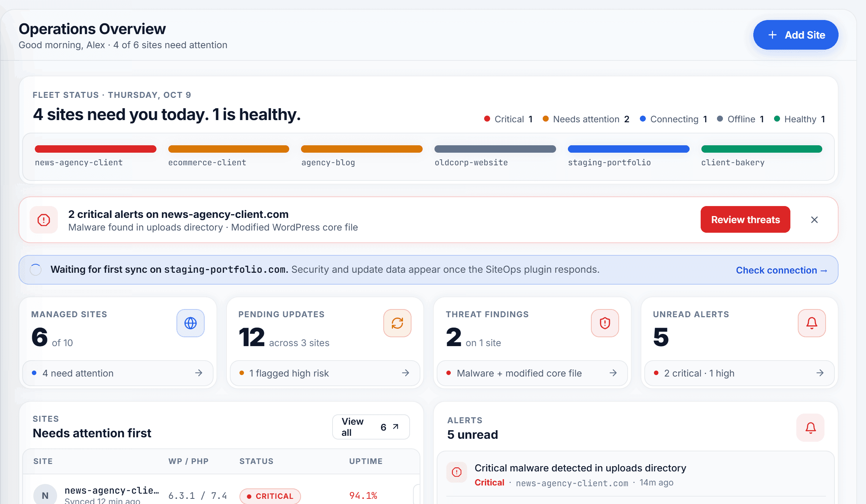This screenshot has height=504, width=866.
Task: Click the Operations Overview heading
Action: click(x=92, y=29)
